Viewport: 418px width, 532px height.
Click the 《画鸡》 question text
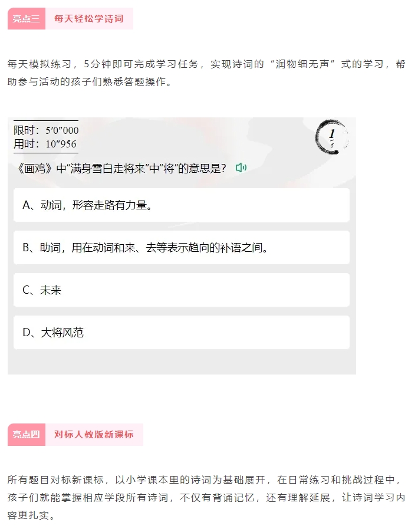click(x=122, y=168)
